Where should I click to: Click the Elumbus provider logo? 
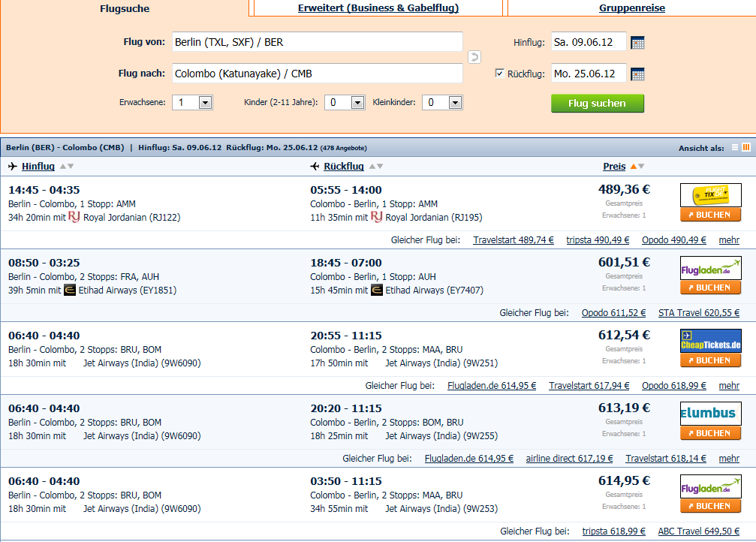pyautogui.click(x=711, y=414)
